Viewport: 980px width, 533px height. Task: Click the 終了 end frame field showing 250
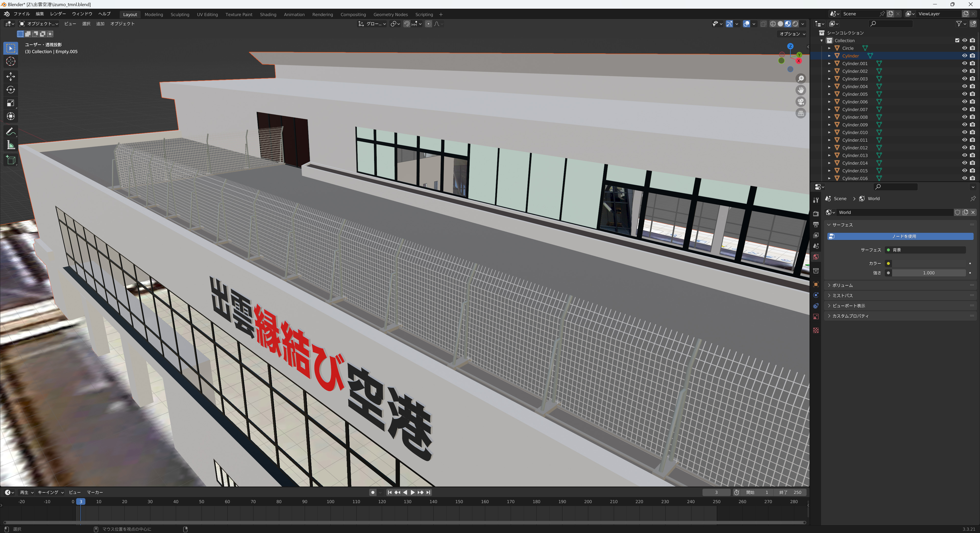(791, 492)
